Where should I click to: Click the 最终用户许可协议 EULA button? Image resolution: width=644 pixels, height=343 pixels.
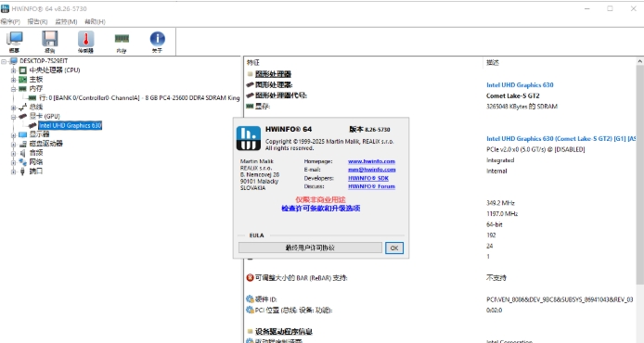click(310, 248)
